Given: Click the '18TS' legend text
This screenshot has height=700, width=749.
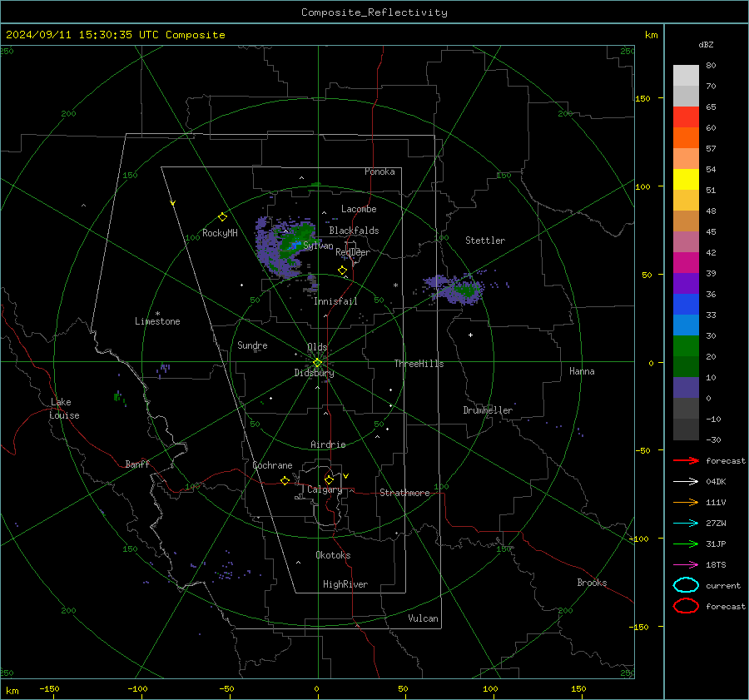Looking at the screenshot, I should point(716,565).
